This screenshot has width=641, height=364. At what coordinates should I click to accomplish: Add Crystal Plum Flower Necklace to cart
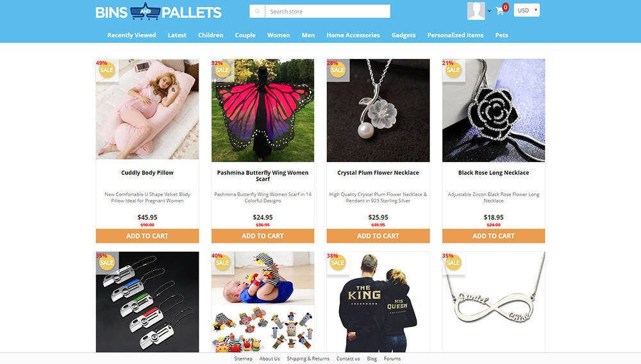[378, 236]
